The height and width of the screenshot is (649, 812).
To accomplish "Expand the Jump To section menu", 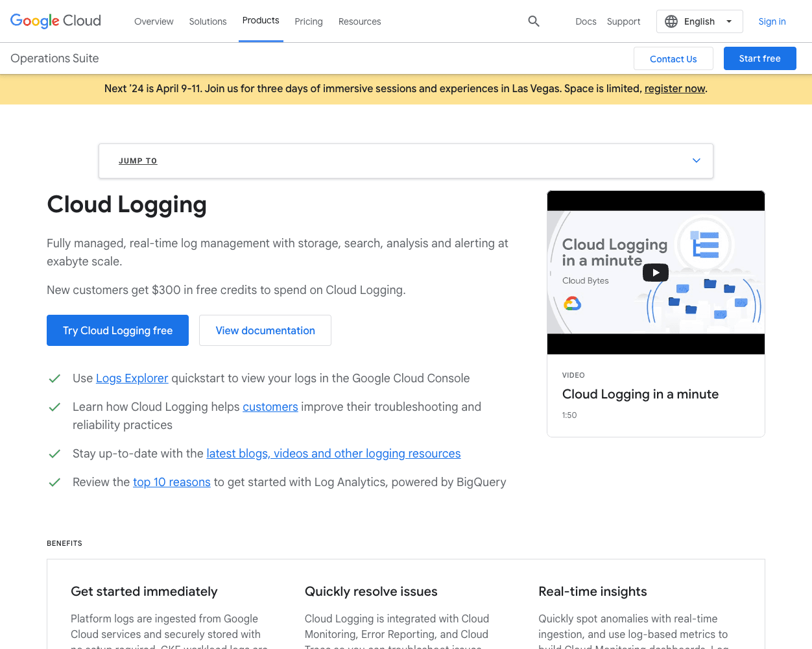I will click(x=406, y=161).
